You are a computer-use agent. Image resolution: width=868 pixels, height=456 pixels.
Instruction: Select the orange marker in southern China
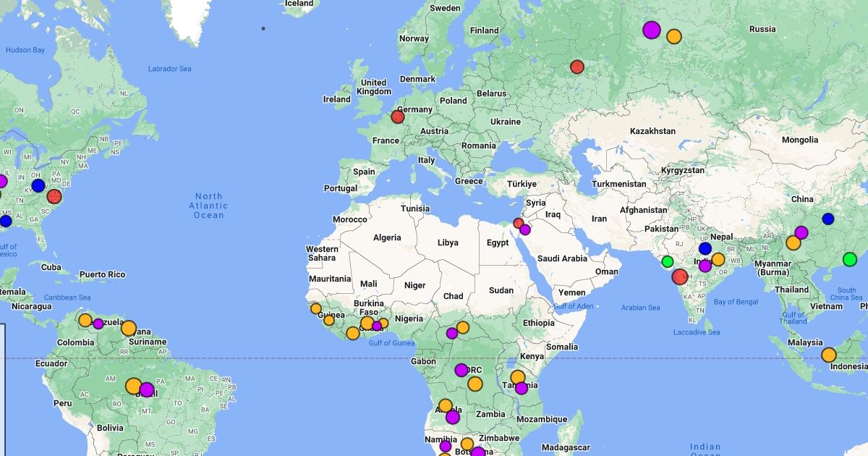[x=793, y=242]
